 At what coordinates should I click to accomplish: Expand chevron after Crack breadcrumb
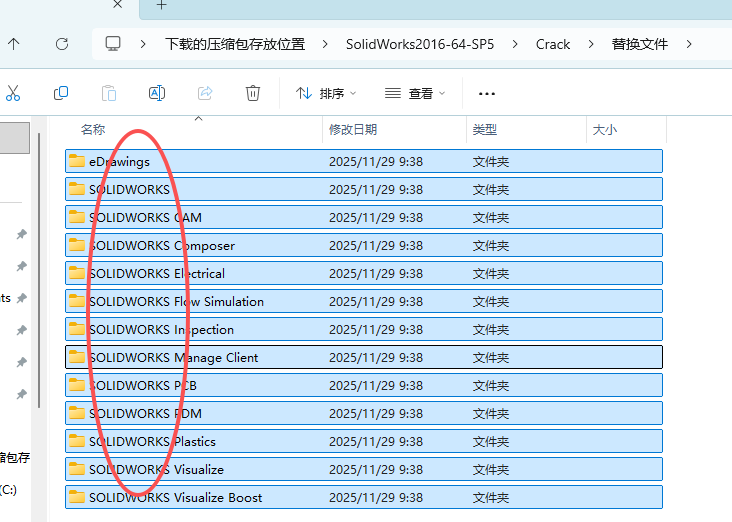(591, 44)
